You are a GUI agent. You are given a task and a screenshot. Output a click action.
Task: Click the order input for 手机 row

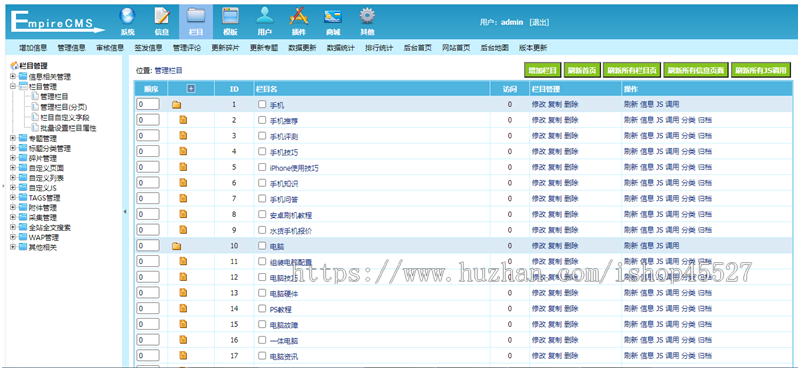click(x=148, y=105)
